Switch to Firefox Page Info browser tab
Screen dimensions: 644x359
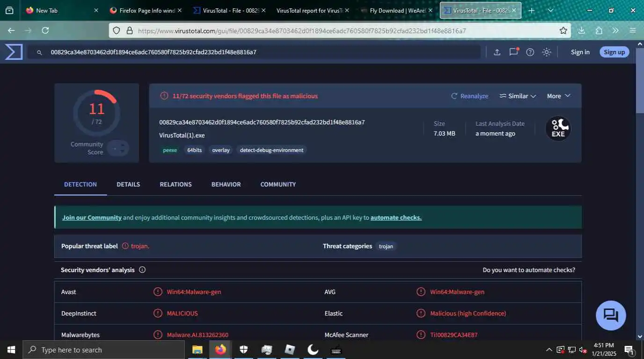(x=146, y=10)
